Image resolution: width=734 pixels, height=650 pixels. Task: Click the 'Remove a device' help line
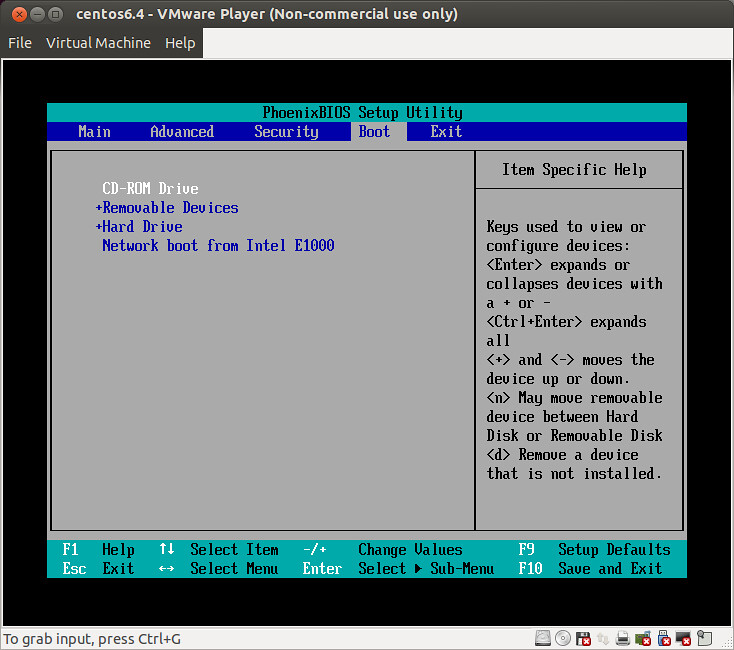[x=562, y=455]
